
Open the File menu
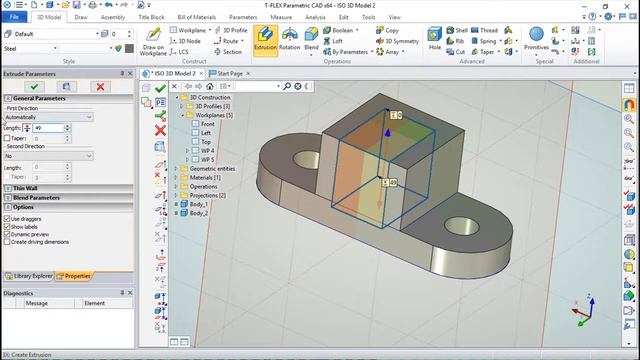[x=14, y=17]
